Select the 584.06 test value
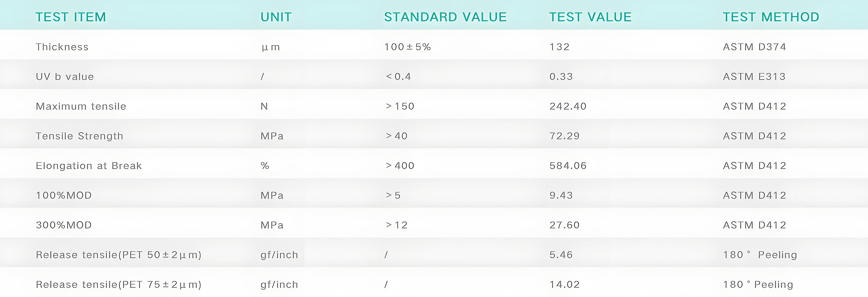868x297 pixels. tap(568, 166)
